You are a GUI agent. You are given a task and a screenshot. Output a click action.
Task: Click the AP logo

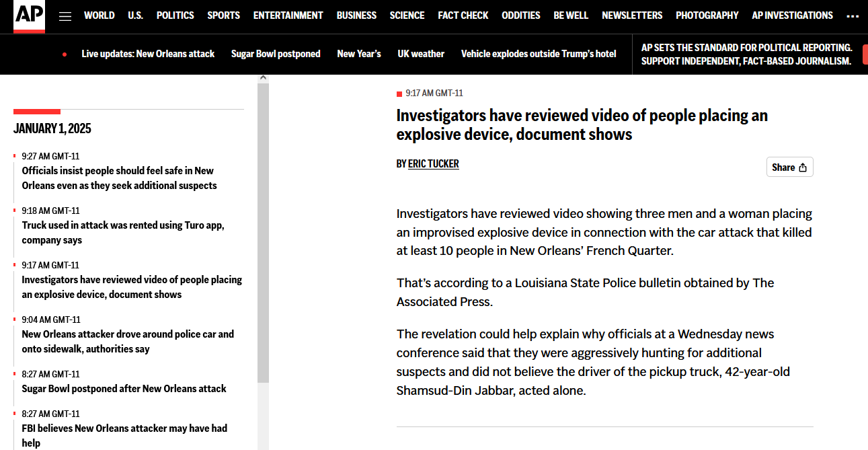pos(30,16)
